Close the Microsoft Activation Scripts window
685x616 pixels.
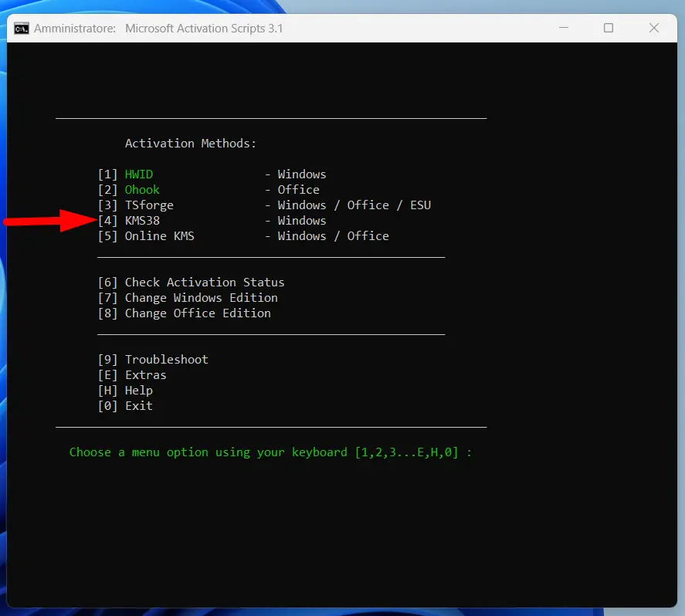pos(653,28)
